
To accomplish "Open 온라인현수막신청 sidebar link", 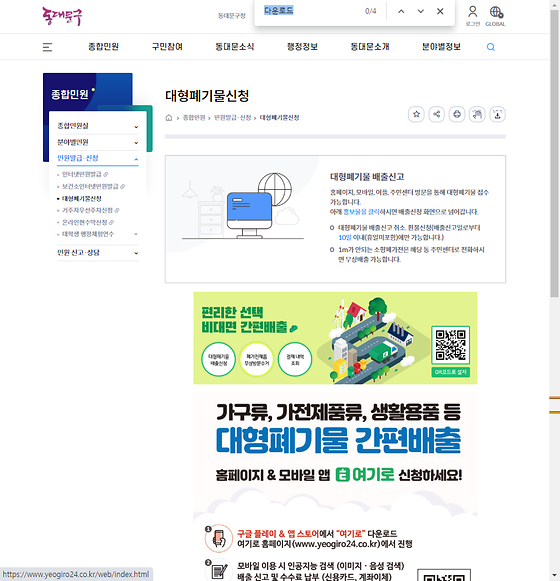I will click(85, 222).
